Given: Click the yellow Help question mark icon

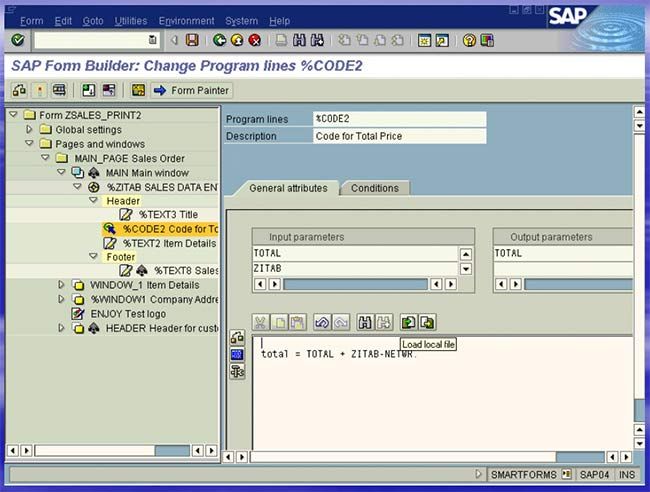Looking at the screenshot, I should pos(469,40).
